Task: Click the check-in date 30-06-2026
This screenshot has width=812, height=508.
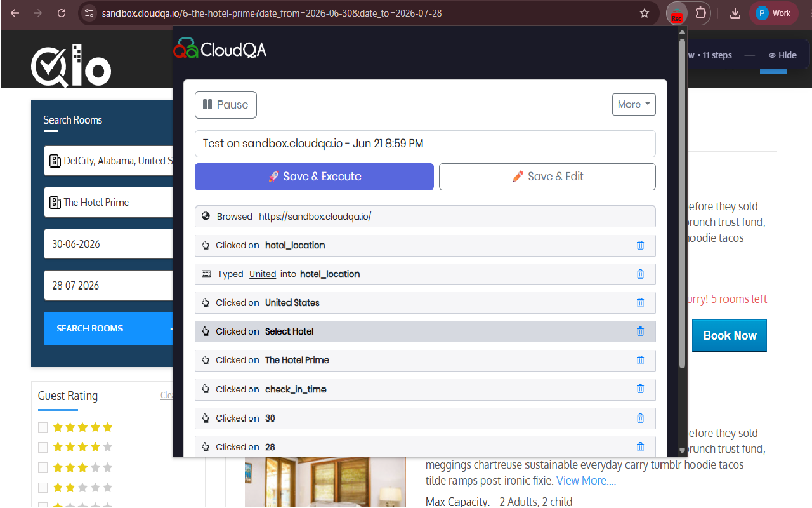Action: click(108, 244)
